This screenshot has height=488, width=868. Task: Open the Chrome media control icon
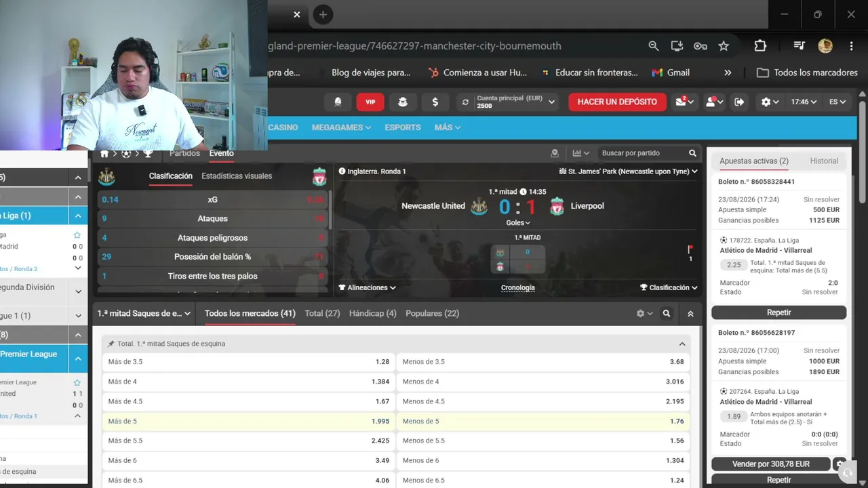point(799,46)
